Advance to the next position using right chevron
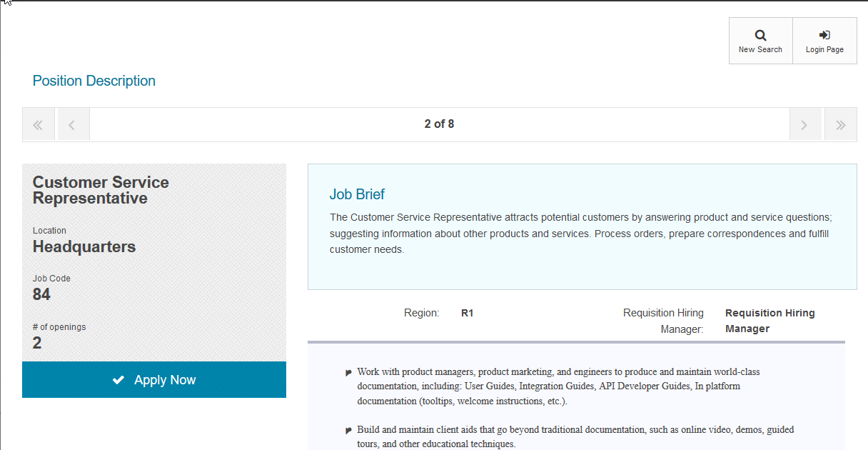868x450 pixels. (804, 125)
